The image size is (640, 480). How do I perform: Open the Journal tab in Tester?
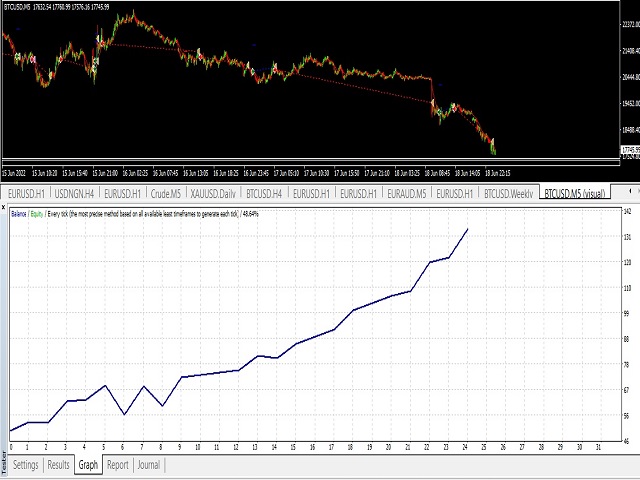tap(149, 465)
